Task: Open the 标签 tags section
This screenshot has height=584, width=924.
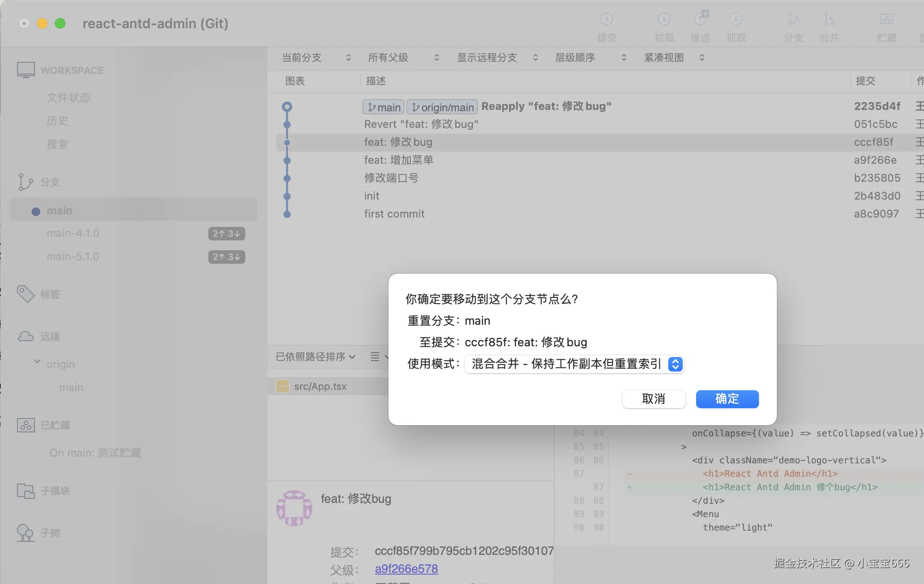Action: click(x=50, y=294)
